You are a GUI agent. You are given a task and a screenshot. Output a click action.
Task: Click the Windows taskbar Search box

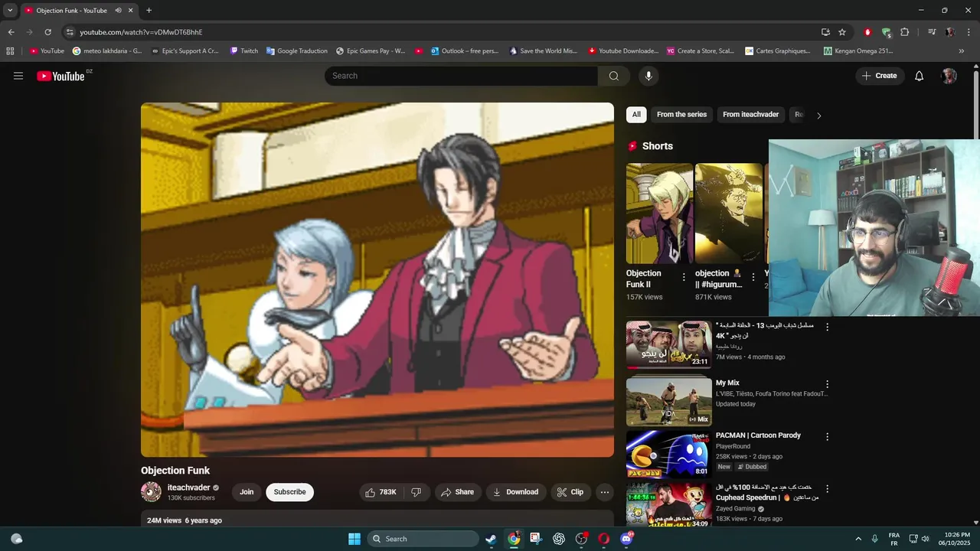(x=423, y=539)
